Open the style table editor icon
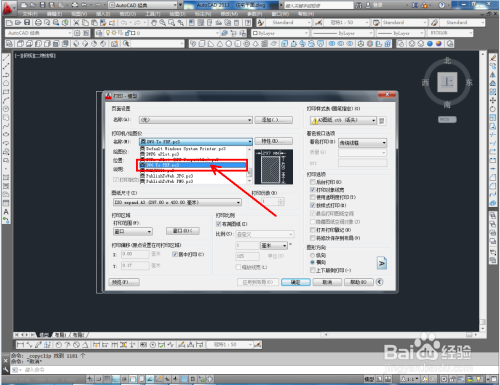The image size is (500, 385). coord(382,120)
